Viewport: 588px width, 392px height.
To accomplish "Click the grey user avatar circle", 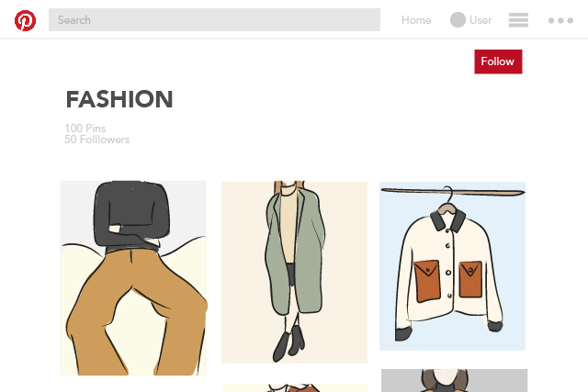I will 458,20.
